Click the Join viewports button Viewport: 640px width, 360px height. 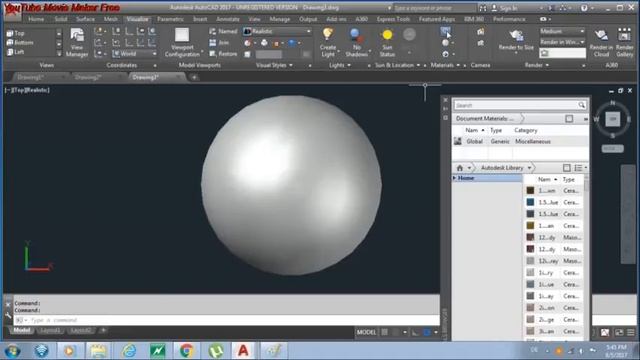point(219,42)
